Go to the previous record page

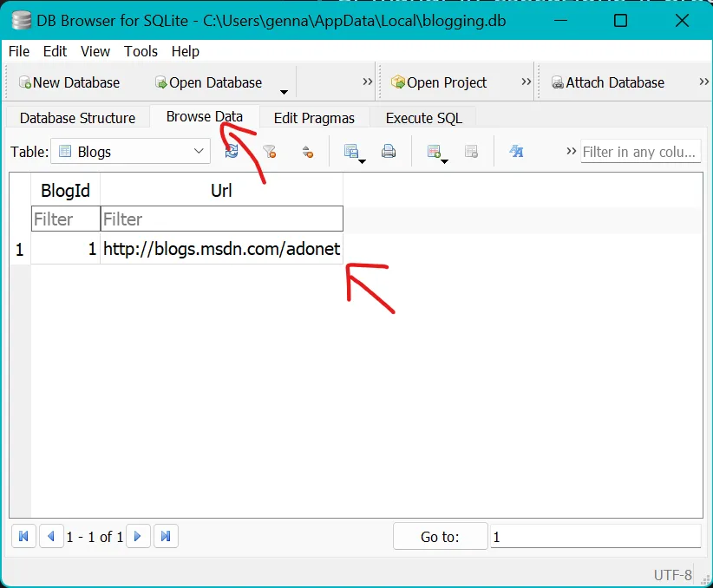pyautogui.click(x=51, y=536)
